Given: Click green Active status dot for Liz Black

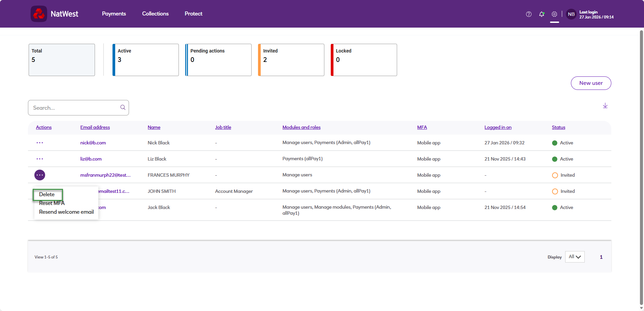Looking at the screenshot, I should [555, 159].
